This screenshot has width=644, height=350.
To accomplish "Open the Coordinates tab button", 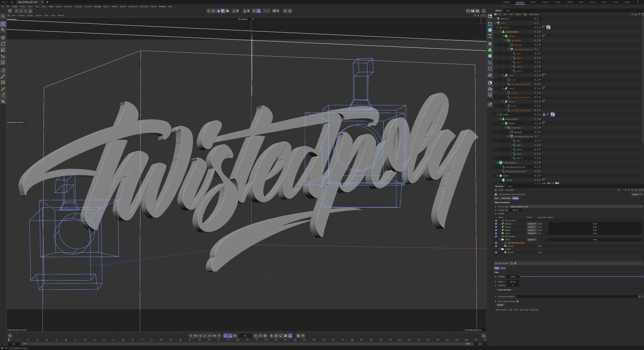I will coord(506,198).
